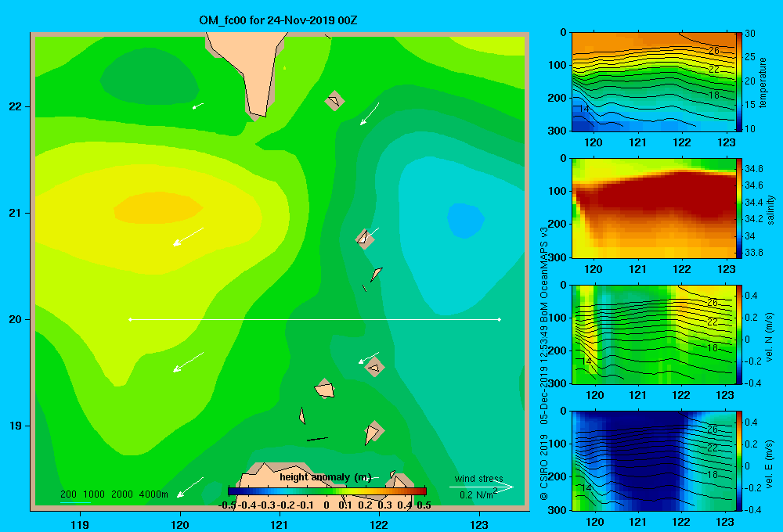Click the western endpoint of the transect line
Viewport: 783px width, 532px height.
click(130, 319)
